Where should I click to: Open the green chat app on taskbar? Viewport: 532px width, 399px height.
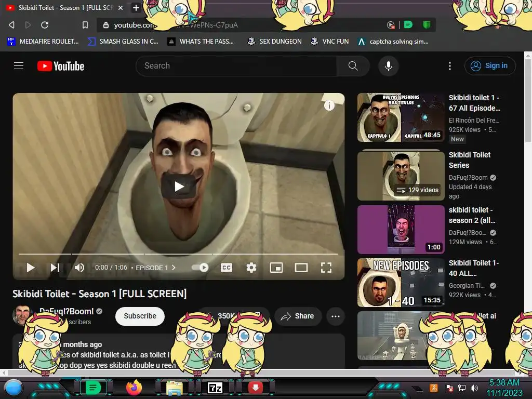click(93, 388)
